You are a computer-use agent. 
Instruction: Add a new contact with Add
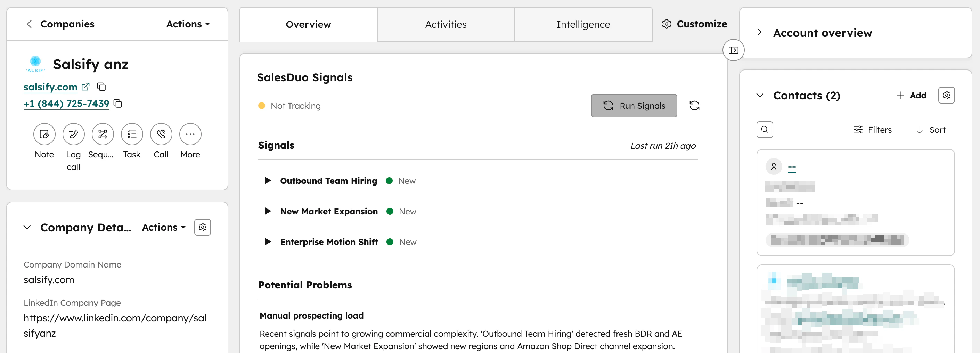coord(912,95)
